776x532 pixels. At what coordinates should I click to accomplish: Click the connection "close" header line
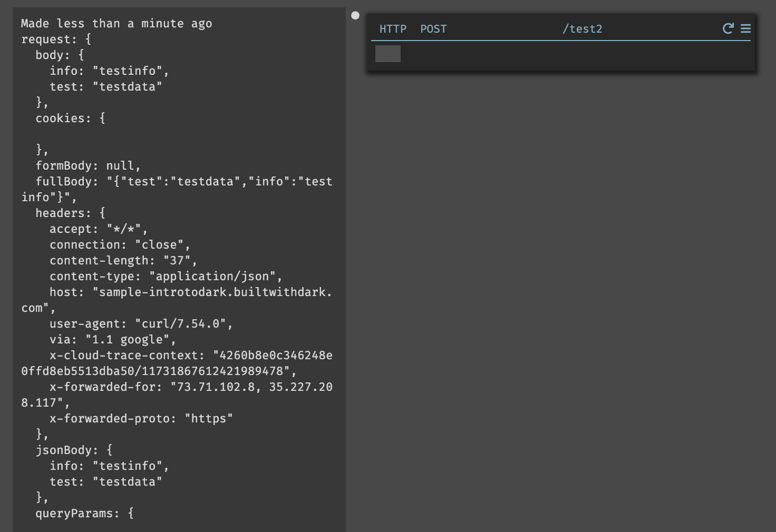click(120, 245)
